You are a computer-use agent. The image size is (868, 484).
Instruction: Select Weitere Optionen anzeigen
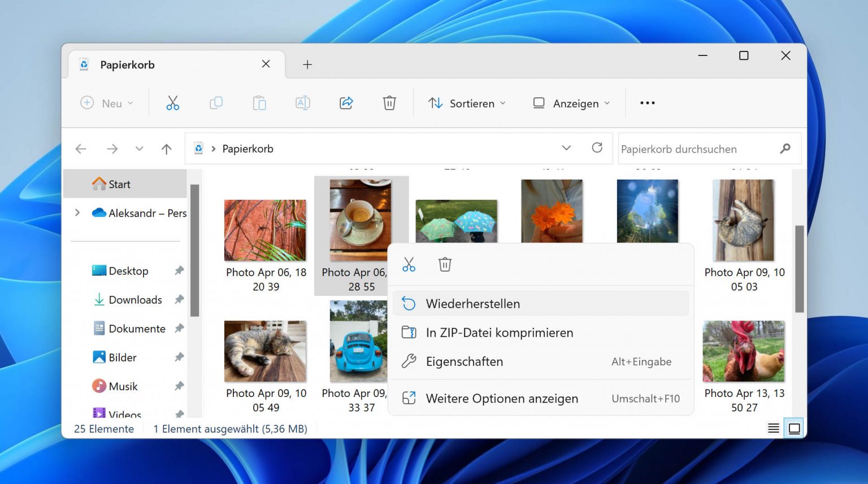pyautogui.click(x=501, y=399)
